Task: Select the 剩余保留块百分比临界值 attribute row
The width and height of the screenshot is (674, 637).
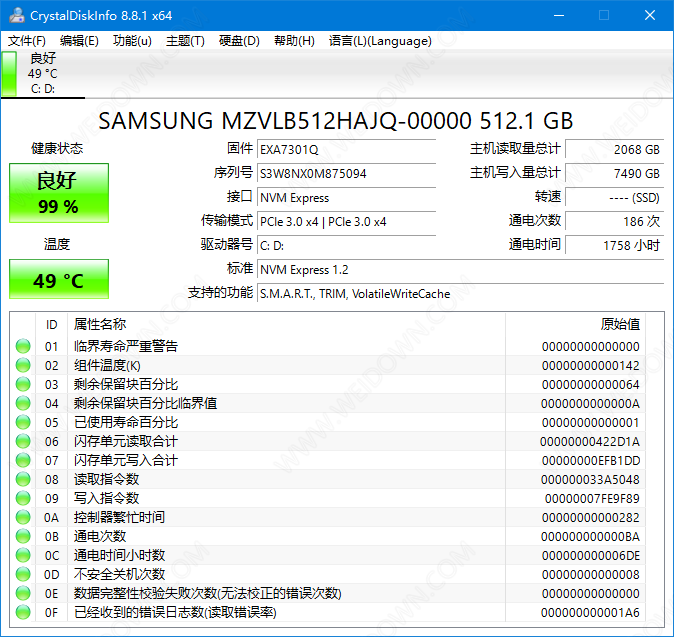Action: coord(328,403)
